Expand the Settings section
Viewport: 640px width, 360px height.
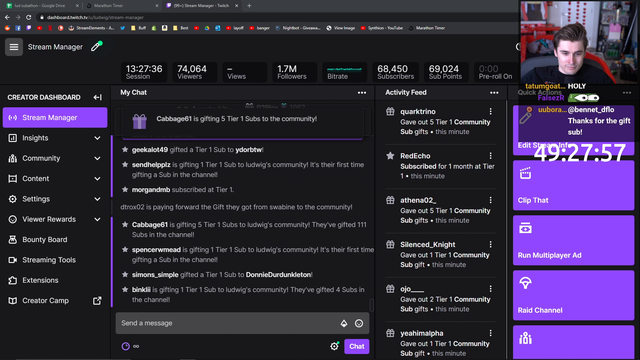97,199
